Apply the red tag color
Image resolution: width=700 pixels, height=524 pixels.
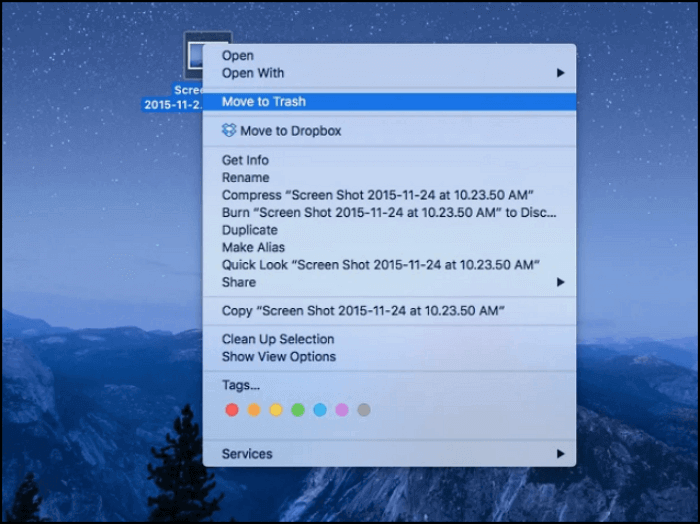(232, 409)
